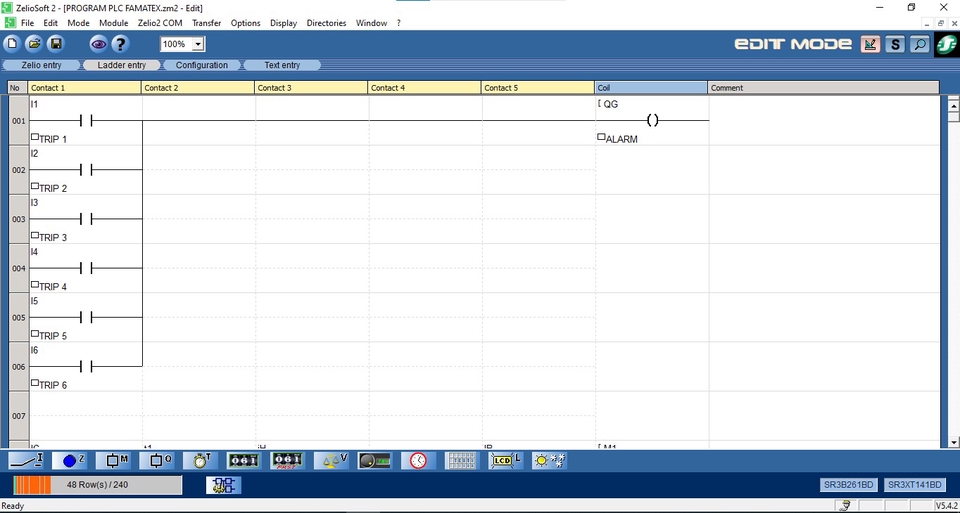
Task: Select the analog comparators V palette
Action: pyautogui.click(x=331, y=460)
